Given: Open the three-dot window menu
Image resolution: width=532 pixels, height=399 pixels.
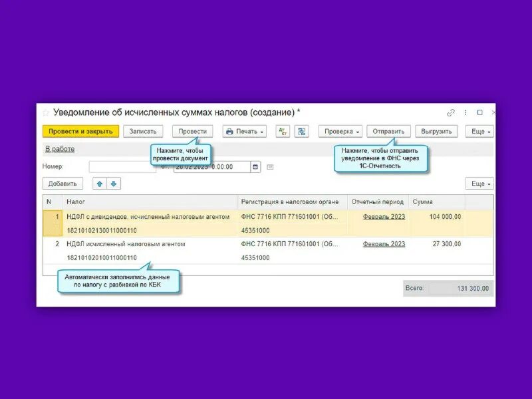Looking at the screenshot, I should [465, 112].
